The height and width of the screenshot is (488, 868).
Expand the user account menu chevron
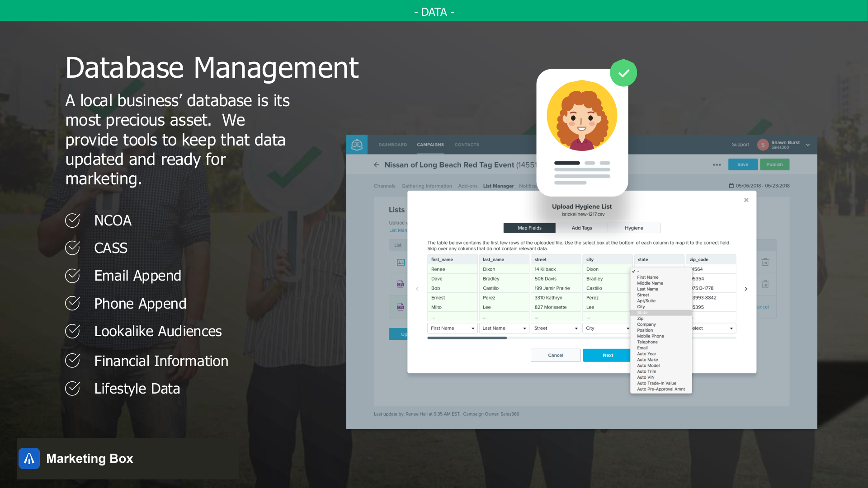808,145
